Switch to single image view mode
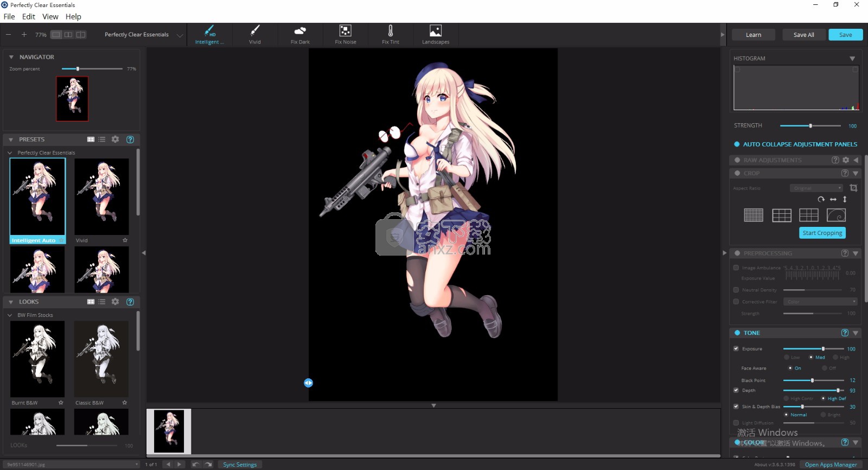Image resolution: width=868 pixels, height=470 pixels. (56, 34)
